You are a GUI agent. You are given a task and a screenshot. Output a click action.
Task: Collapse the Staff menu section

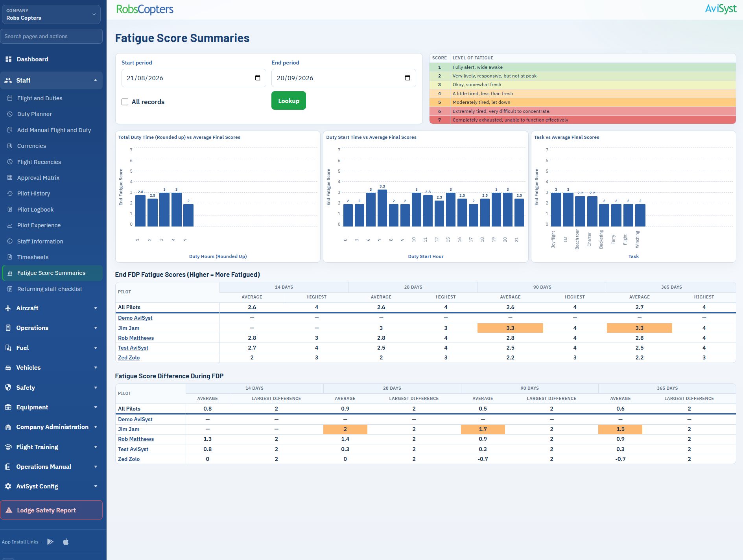[x=51, y=80]
